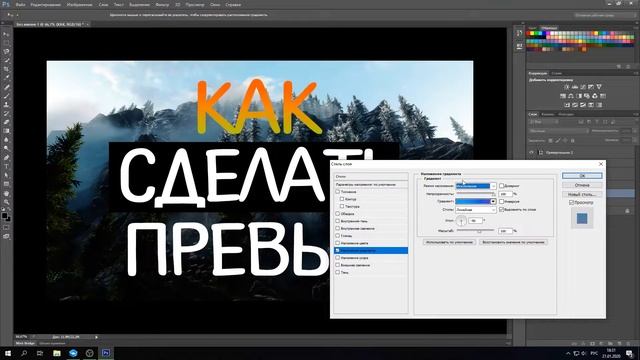This screenshot has width=640, height=360.
Task: Select the Crop tool
Action: coord(6,69)
